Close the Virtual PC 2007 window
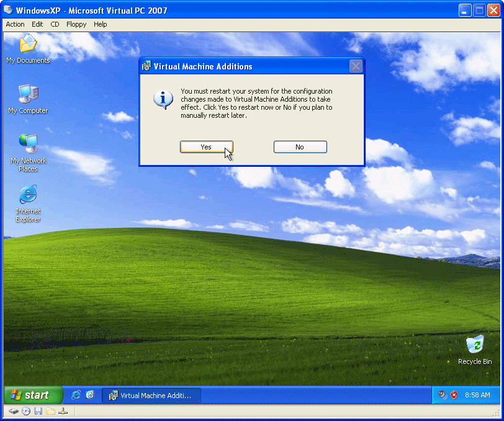The height and width of the screenshot is (421, 504). (493, 11)
